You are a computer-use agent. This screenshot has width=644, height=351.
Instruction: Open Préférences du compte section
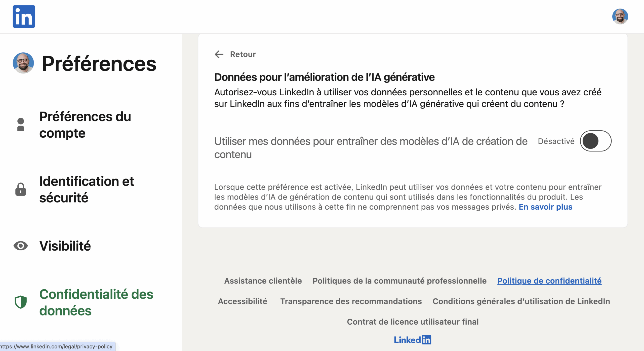[x=85, y=125]
